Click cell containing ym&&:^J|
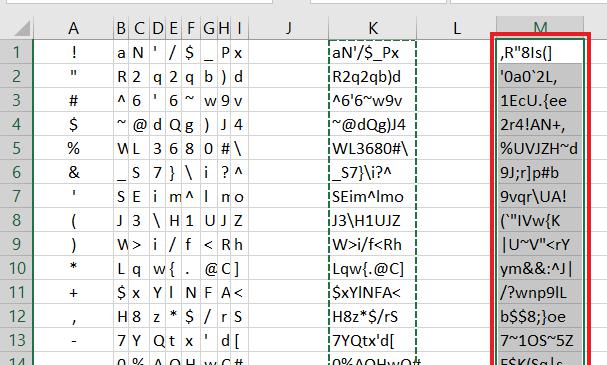The height and width of the screenshot is (365, 607). 540,268
